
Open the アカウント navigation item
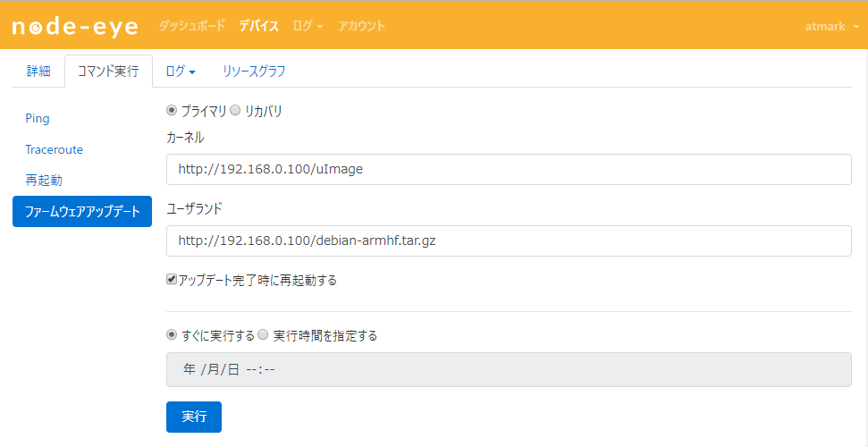tap(361, 26)
